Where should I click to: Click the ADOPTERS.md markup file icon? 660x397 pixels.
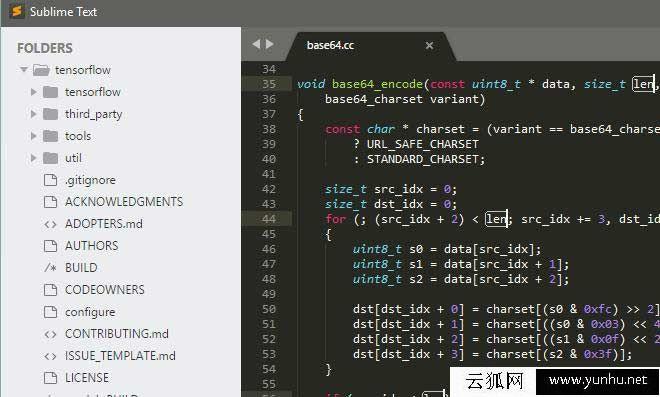click(51, 224)
